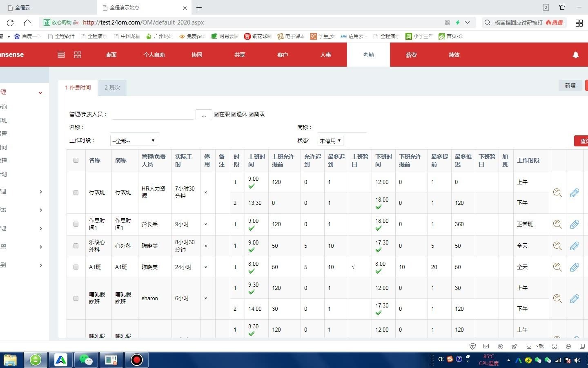Viewport: 588px width, 368px height.
Task: Click the 名称 input field
Action: tap(134, 128)
